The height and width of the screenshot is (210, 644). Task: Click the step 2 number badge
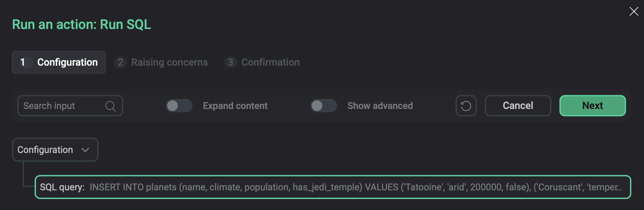pyautogui.click(x=120, y=62)
